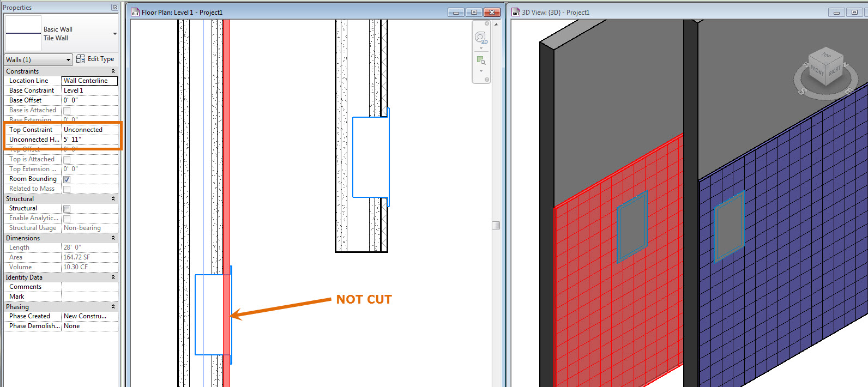Image resolution: width=868 pixels, height=387 pixels.
Task: Click the Top Constraint Unconnected value
Action: click(89, 130)
